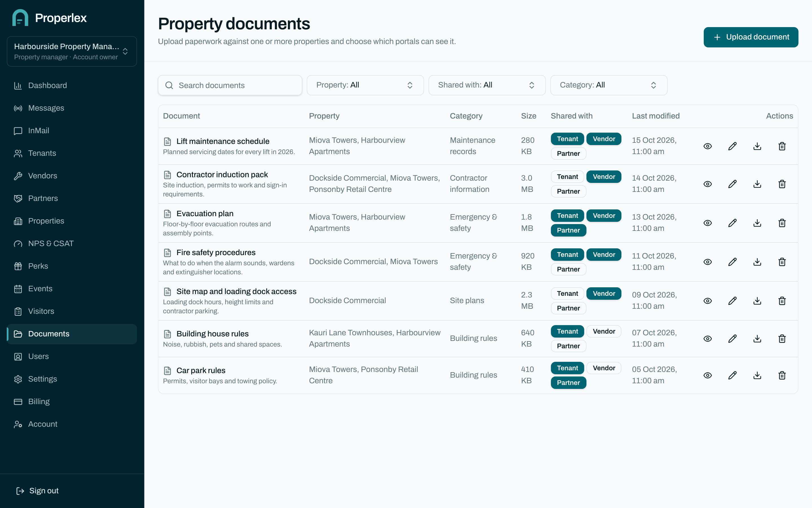Edit the Contractor induction pack document
This screenshot has width=812, height=508.
[x=732, y=184]
